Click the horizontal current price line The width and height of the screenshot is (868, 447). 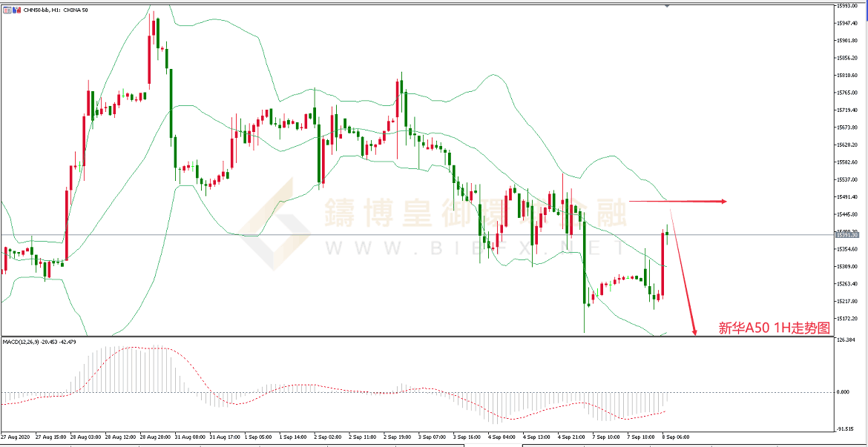[x=371, y=234]
